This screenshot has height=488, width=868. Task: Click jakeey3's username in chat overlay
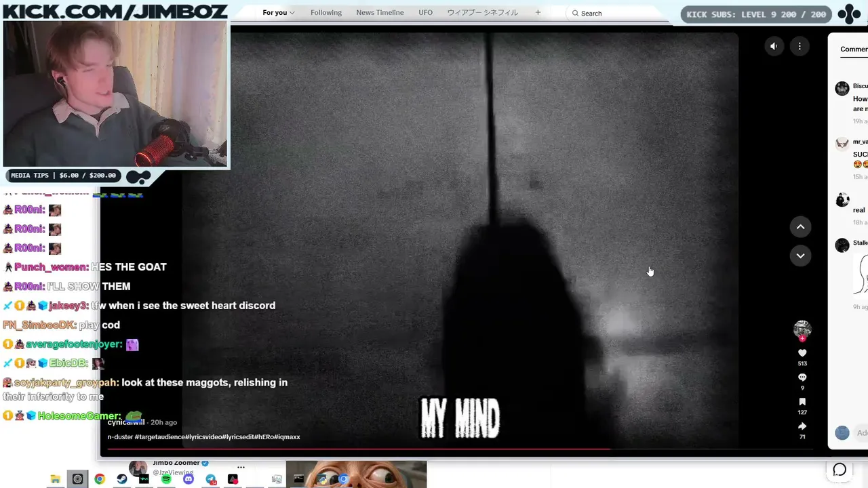pos(68,306)
